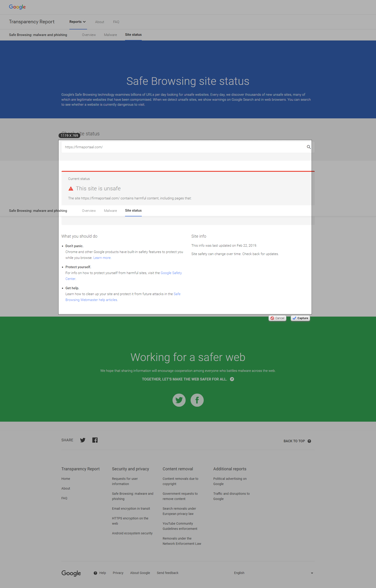The image size is (376, 588).
Task: Click the Google logo at top left
Action: 17,7
